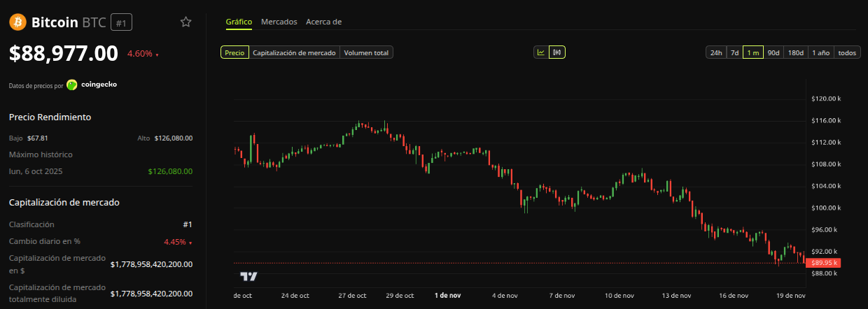Switch to candlestick chart view icon
The width and height of the screenshot is (868, 309).
click(x=558, y=52)
